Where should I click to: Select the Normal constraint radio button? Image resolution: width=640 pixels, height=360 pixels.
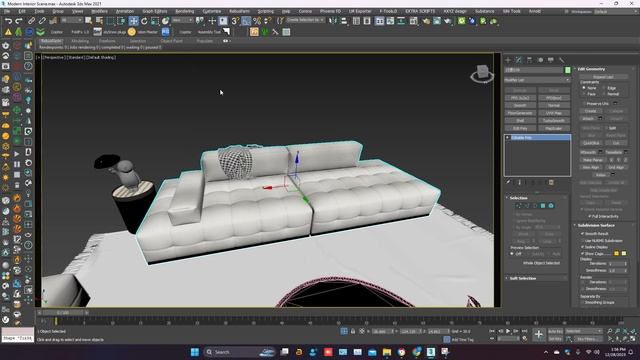(604, 94)
